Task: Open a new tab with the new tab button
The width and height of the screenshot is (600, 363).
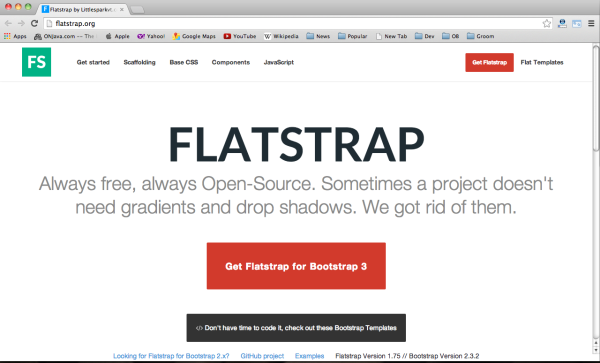Action: click(137, 10)
